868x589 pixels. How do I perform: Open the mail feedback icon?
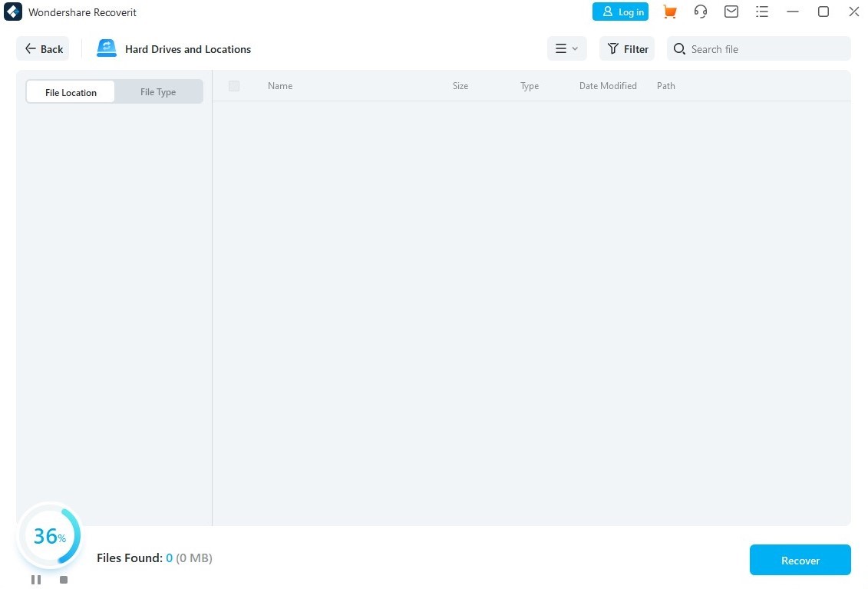click(731, 12)
